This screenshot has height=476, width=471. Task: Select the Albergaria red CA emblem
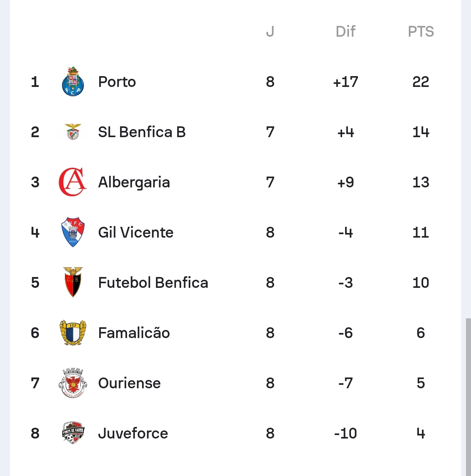click(73, 182)
